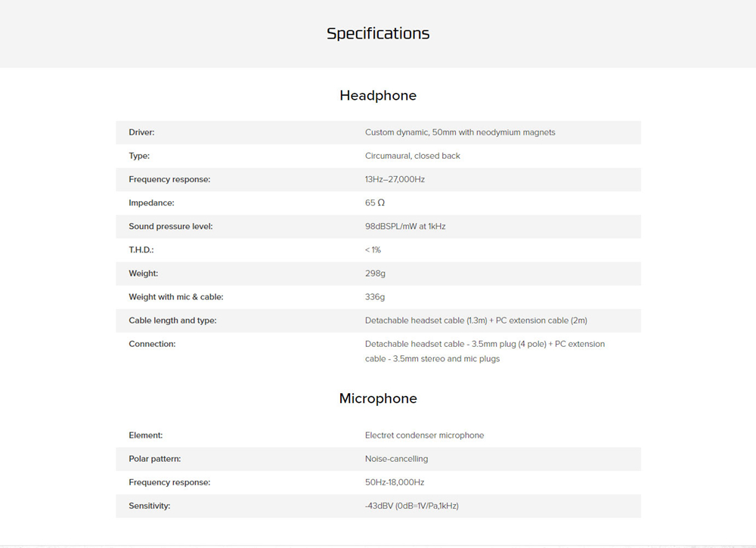Click the Polar pattern row label
The height and width of the screenshot is (548, 756).
tap(154, 459)
